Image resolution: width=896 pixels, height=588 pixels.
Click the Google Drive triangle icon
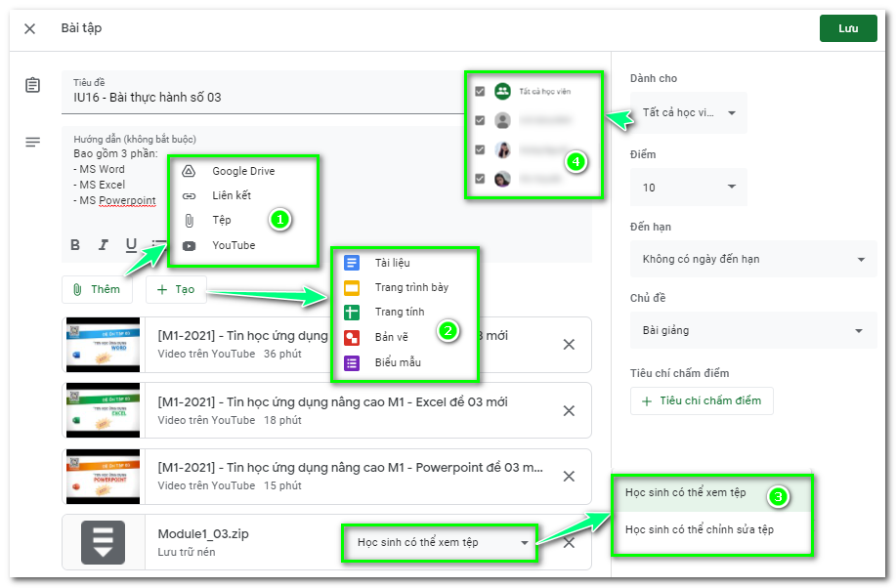point(189,171)
